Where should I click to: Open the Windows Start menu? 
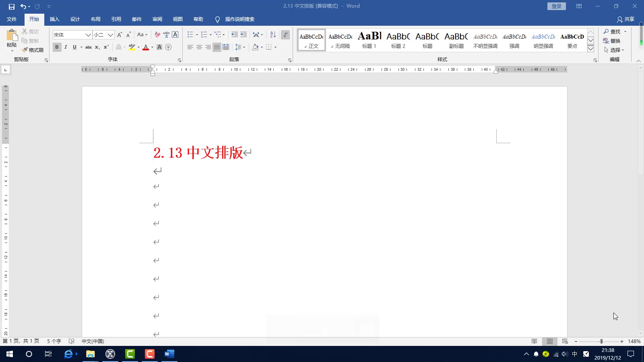click(10, 354)
